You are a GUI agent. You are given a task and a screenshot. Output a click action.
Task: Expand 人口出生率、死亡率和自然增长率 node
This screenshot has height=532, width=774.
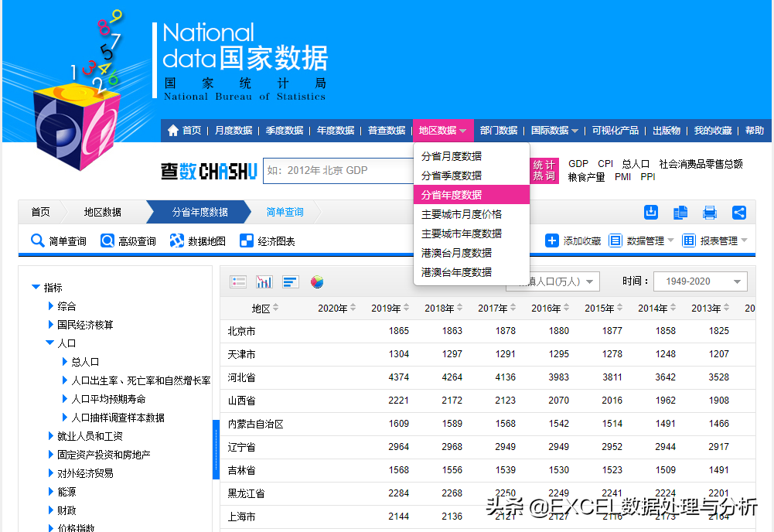(65, 380)
